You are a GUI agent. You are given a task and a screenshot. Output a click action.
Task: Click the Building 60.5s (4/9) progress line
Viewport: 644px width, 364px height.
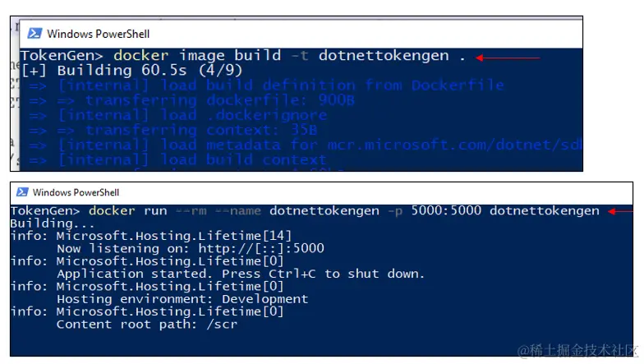tap(131, 71)
